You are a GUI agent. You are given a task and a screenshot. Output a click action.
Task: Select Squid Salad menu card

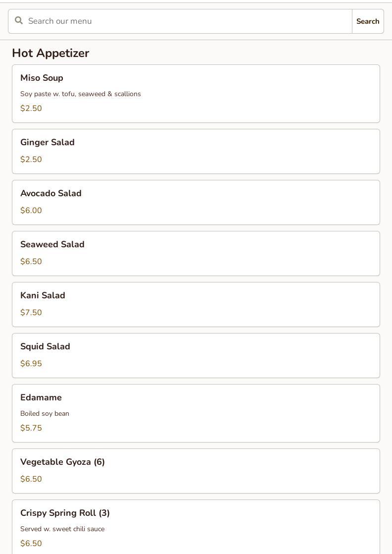click(x=196, y=355)
